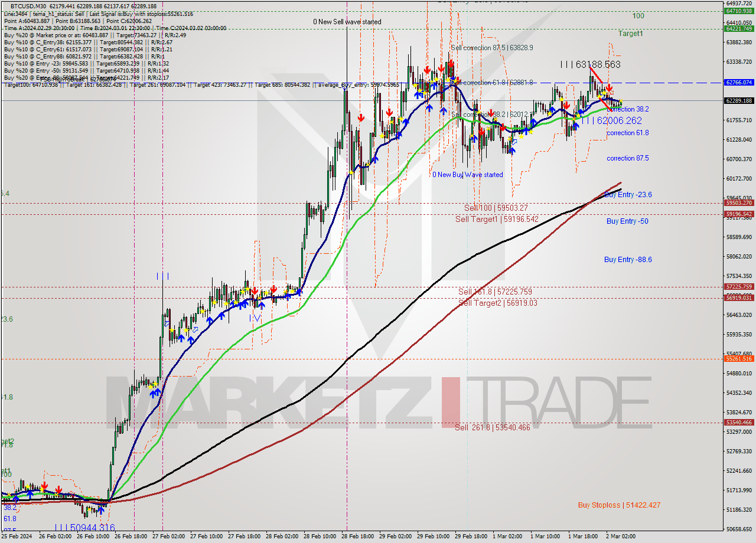Select the '28 Feb 18:00' time label
Viewport: 756px width, 543px height.
coord(359,537)
